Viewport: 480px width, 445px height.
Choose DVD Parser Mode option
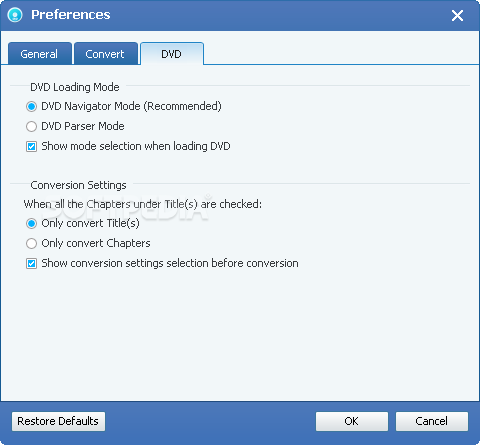(x=31, y=127)
